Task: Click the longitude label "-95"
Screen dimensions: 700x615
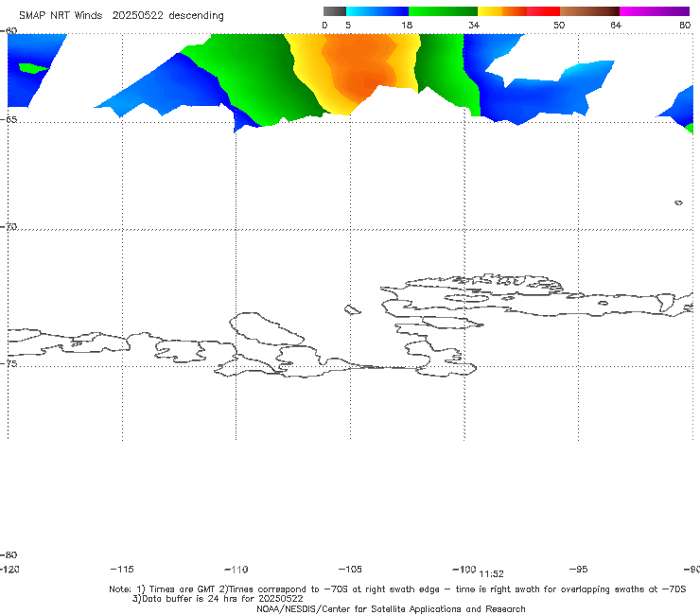Action: 579,570
